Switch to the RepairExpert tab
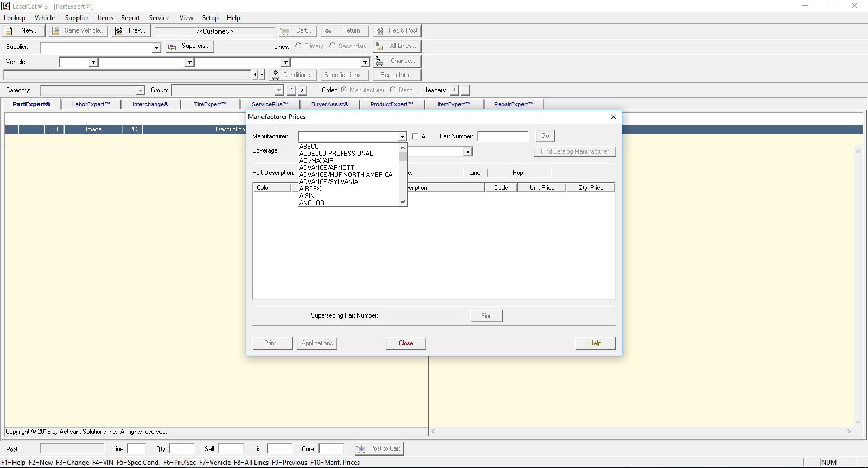 pyautogui.click(x=514, y=104)
